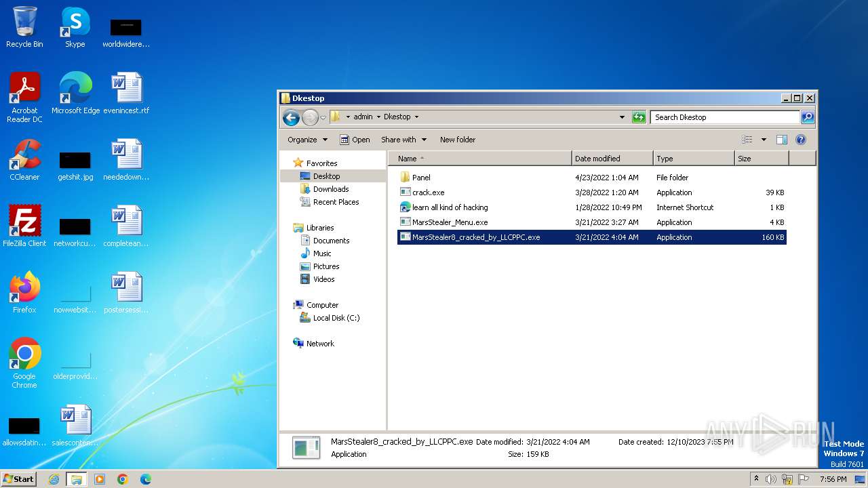Click the search magnifier icon

pos(807,117)
